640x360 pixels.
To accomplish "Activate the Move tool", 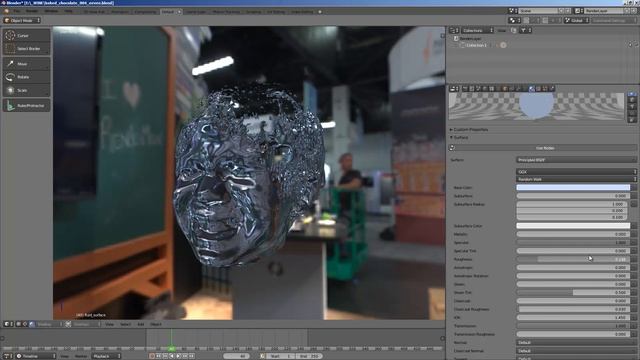I will click(27, 64).
